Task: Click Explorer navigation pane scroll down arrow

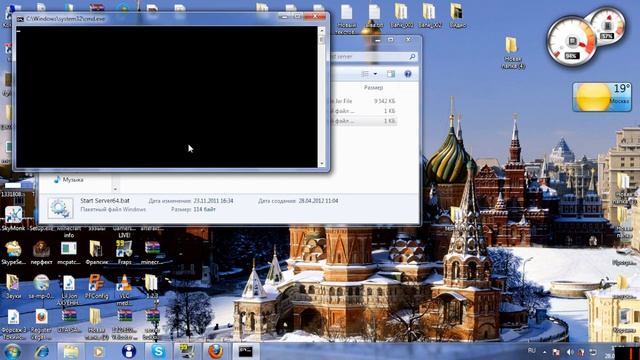Action: [x=115, y=189]
